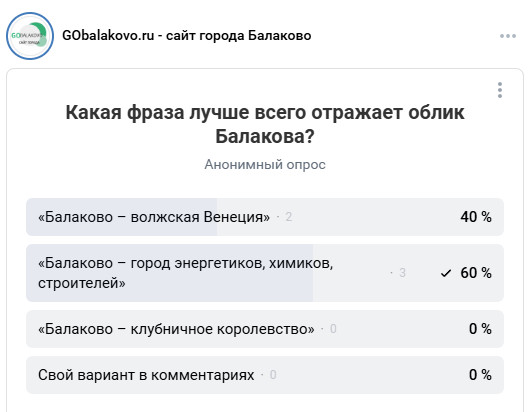Viewport: 531px width, 412px height.
Task: Open the poll's vertical three-dots menu
Action: click(500, 90)
